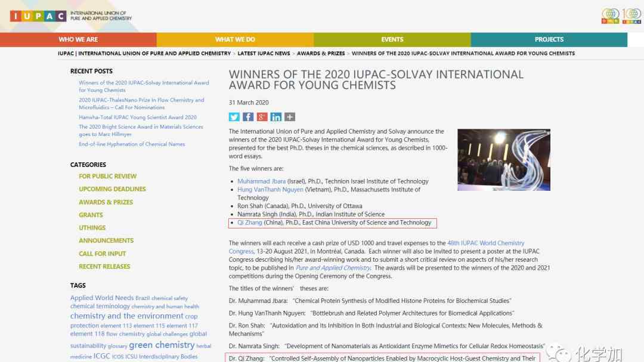The height and width of the screenshot is (362, 644).
Task: Open Muhammad Jbara's winner profile link
Action: click(x=261, y=181)
